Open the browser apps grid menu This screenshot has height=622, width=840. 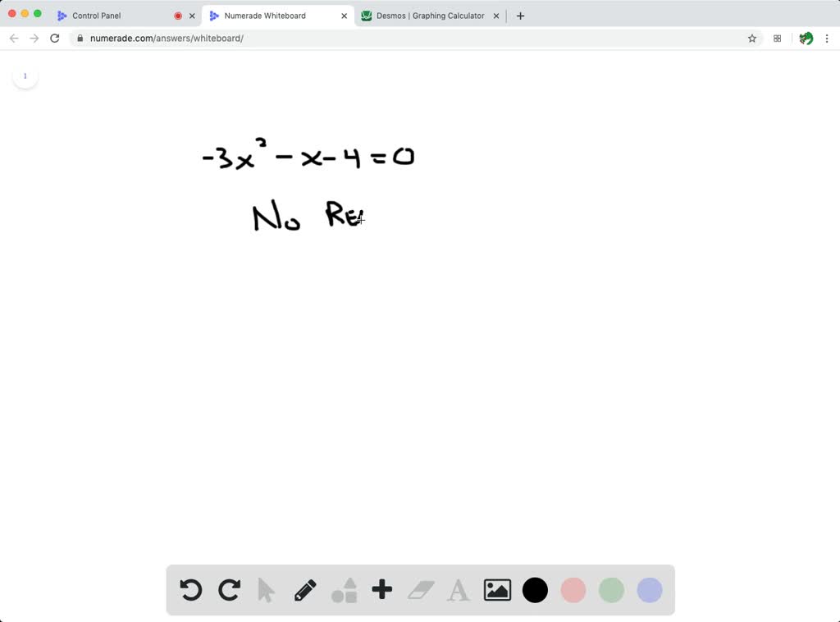(x=777, y=38)
